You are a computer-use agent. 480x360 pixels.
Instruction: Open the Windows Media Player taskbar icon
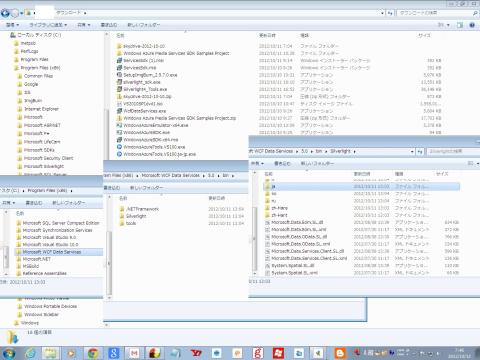(x=72, y=353)
